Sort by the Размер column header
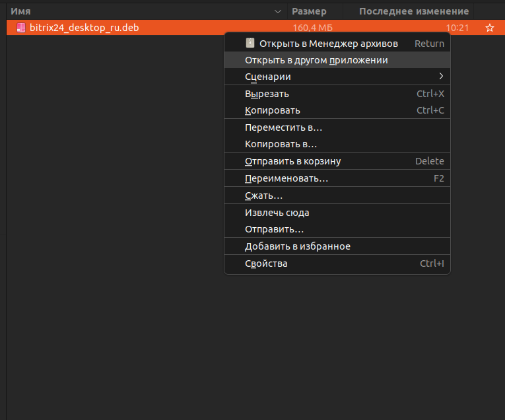 coord(315,11)
